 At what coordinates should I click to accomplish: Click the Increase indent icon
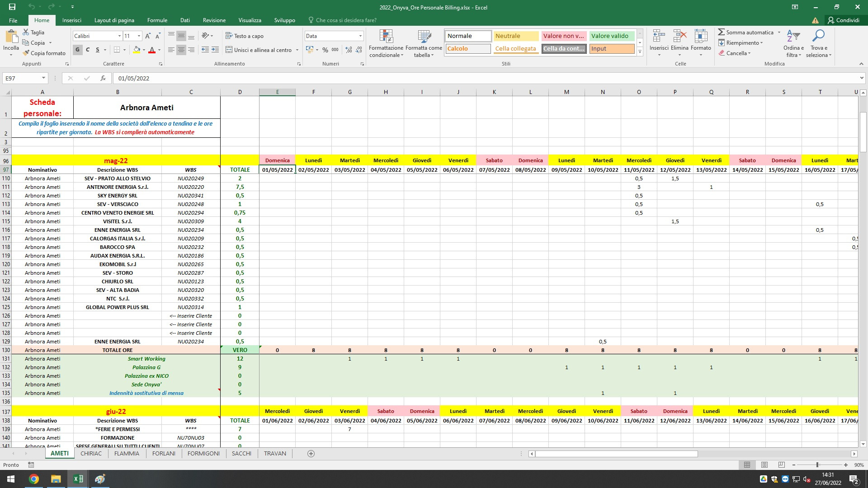pyautogui.click(x=215, y=50)
